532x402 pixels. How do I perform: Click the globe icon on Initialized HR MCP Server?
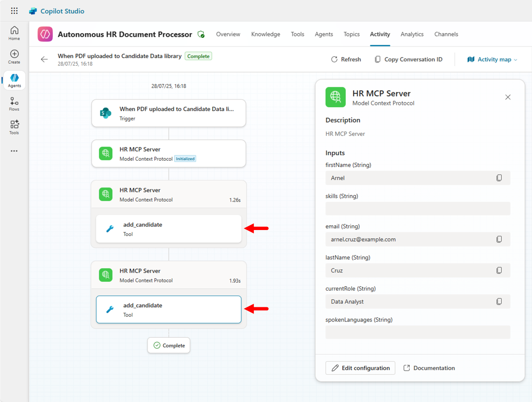tap(105, 154)
